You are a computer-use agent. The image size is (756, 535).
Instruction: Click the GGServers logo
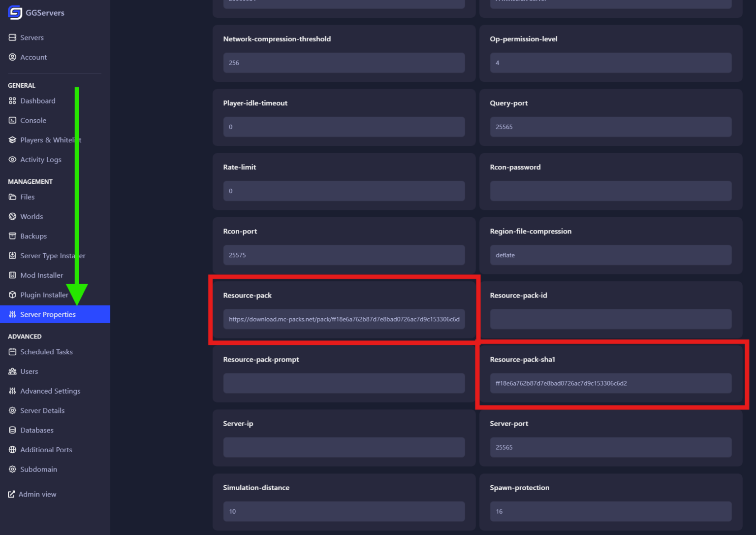pyautogui.click(x=36, y=13)
